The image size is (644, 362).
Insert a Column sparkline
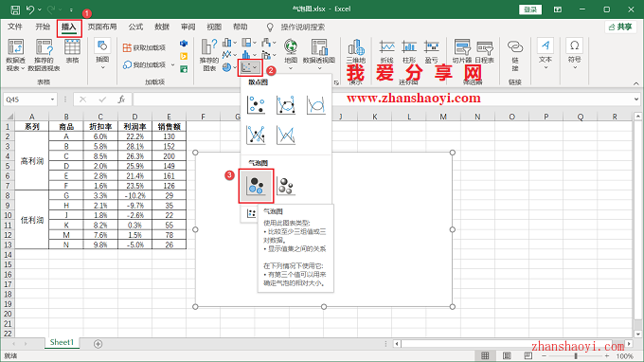click(409, 51)
